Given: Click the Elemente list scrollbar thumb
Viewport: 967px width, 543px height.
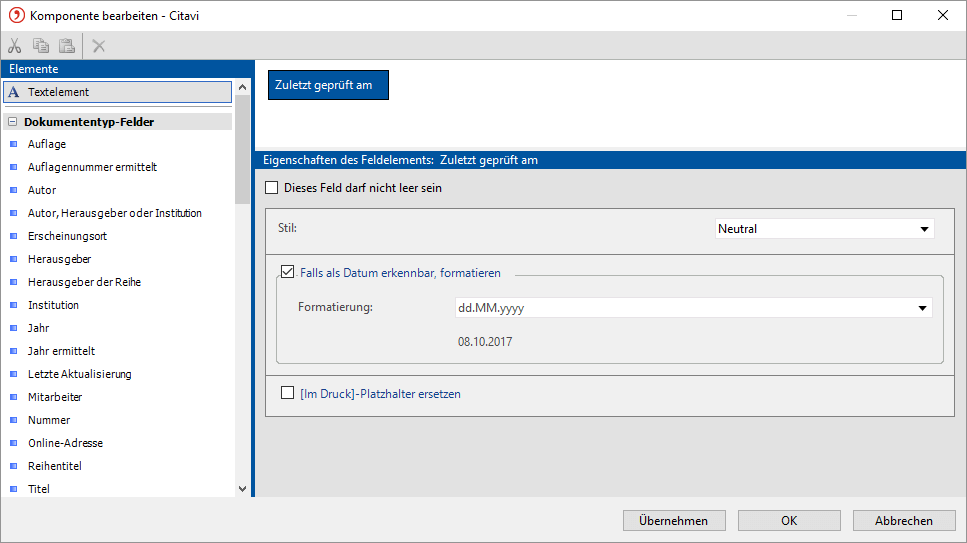Looking at the screenshot, I should 242,150.
